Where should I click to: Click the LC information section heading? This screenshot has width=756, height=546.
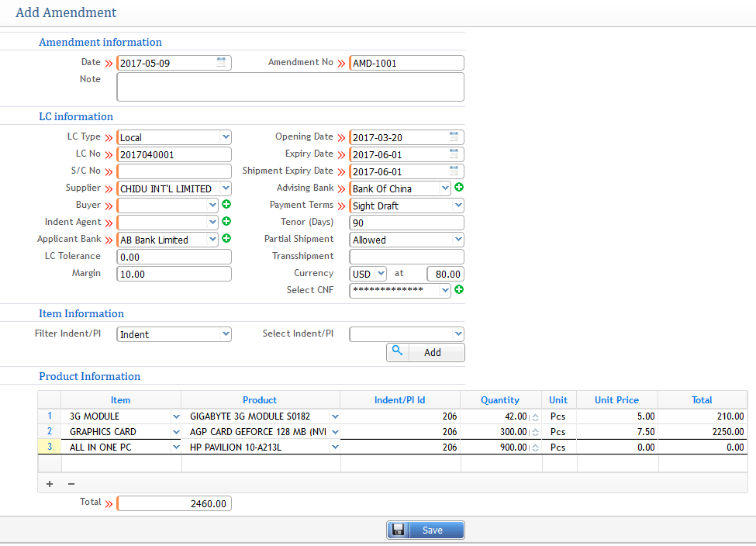[x=75, y=116]
